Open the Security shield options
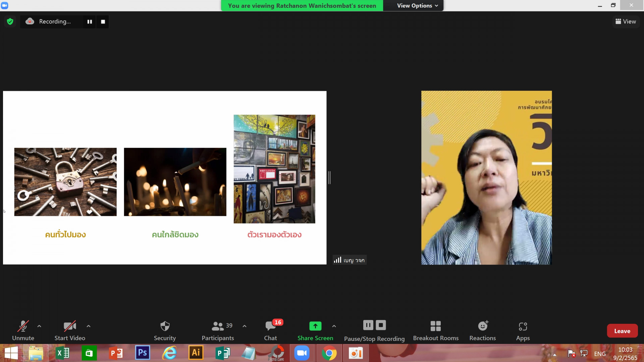This screenshot has width=644, height=362. coord(165,330)
